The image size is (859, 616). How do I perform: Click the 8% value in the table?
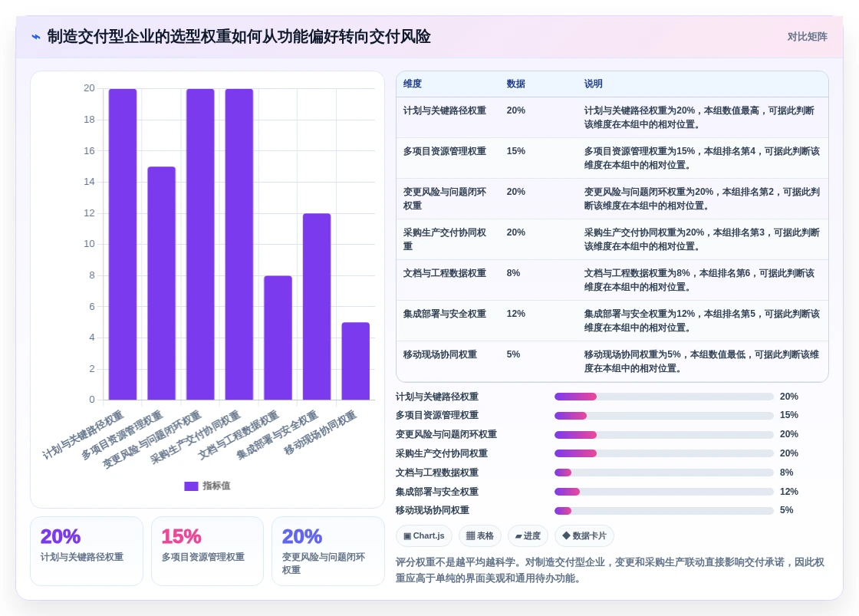tap(513, 273)
